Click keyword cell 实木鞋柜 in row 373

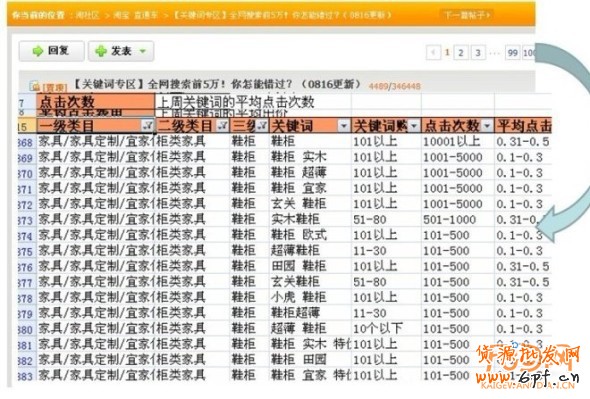click(310, 220)
